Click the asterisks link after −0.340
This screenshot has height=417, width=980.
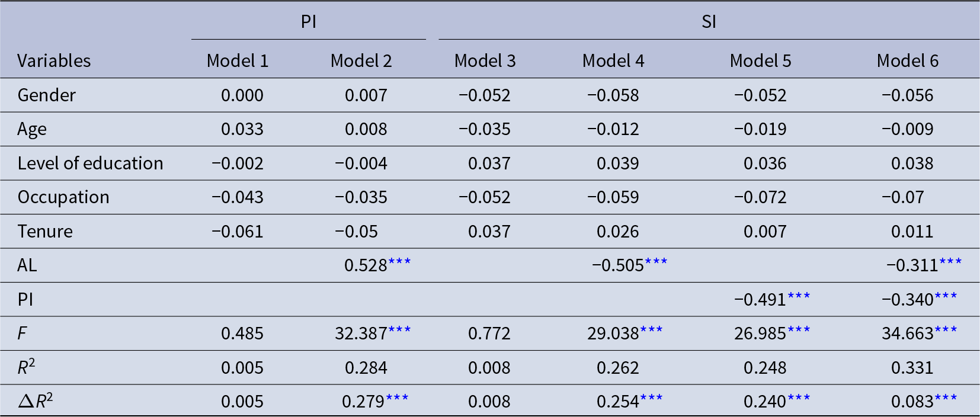(x=946, y=297)
